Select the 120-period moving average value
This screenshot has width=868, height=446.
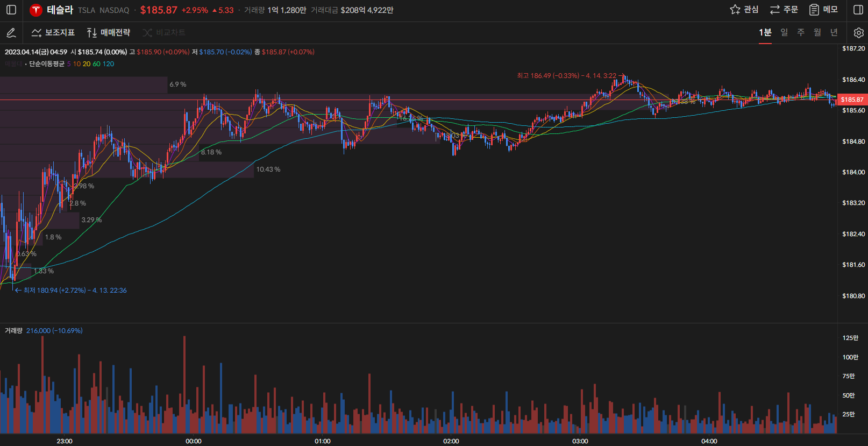click(x=108, y=64)
